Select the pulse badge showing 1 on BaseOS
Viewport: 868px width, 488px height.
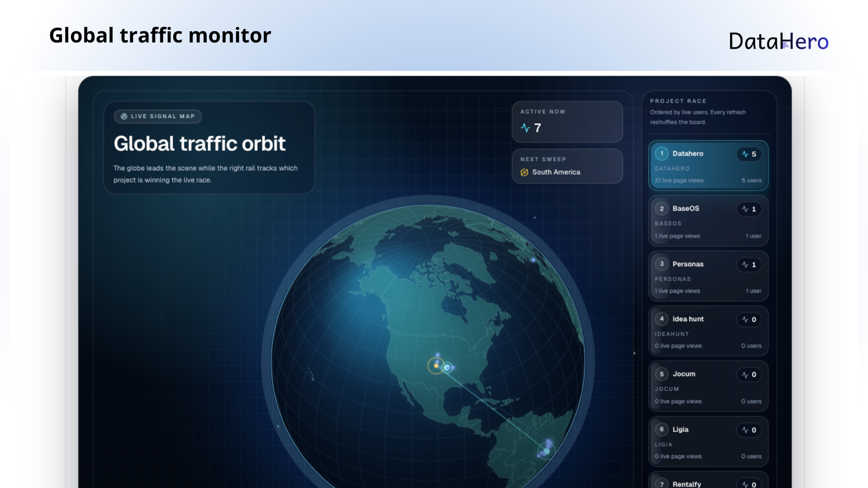tap(749, 209)
